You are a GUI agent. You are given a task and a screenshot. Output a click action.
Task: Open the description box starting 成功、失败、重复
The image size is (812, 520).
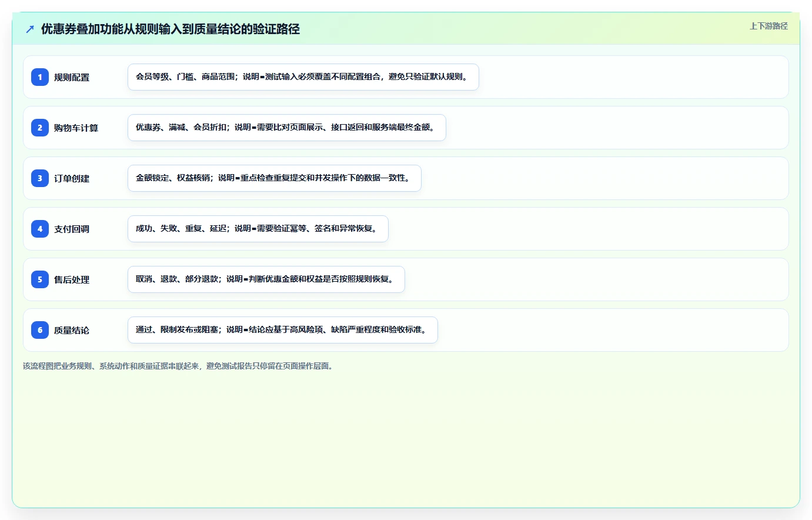coord(258,229)
